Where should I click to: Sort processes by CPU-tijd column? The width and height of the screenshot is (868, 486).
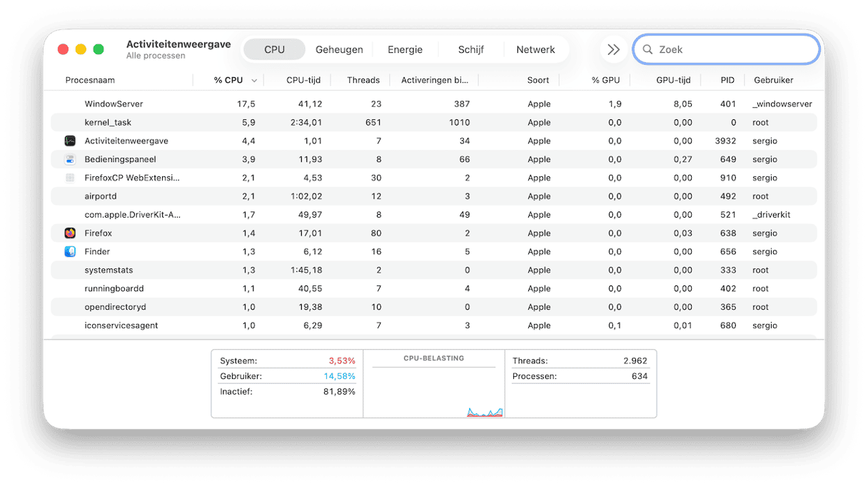pos(304,81)
